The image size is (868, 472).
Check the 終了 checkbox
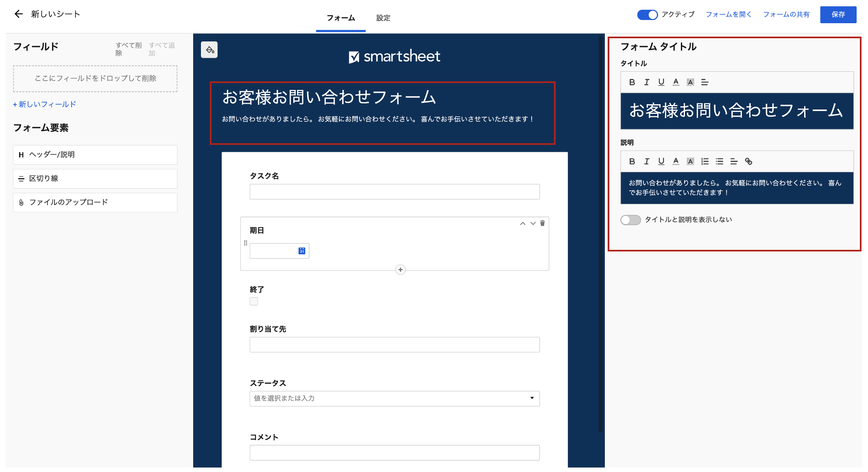(x=254, y=302)
